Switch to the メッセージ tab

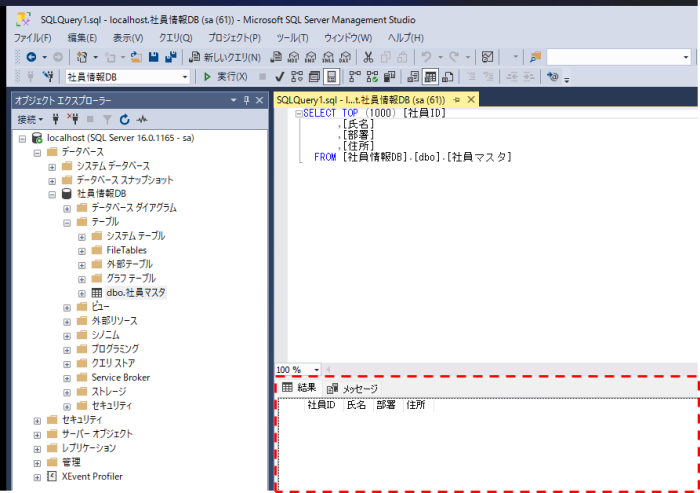(352, 388)
